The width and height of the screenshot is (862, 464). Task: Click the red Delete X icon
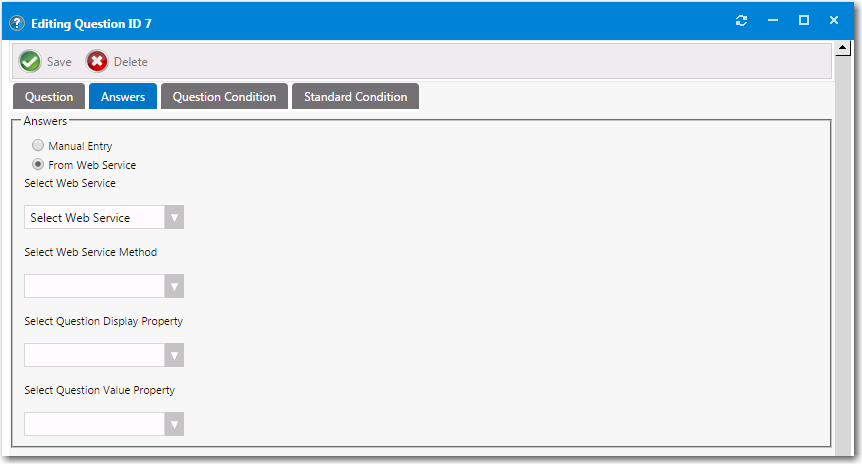tap(97, 62)
